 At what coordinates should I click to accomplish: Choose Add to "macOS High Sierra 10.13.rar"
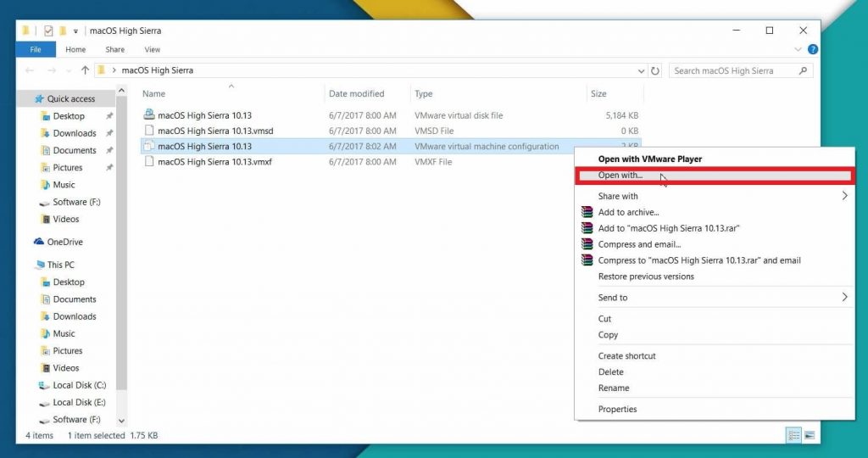pos(669,228)
